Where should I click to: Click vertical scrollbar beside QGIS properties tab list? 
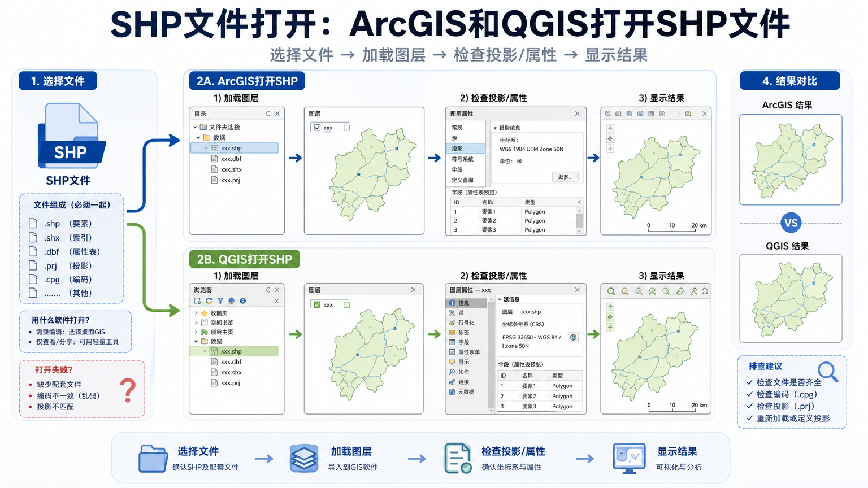(x=491, y=355)
